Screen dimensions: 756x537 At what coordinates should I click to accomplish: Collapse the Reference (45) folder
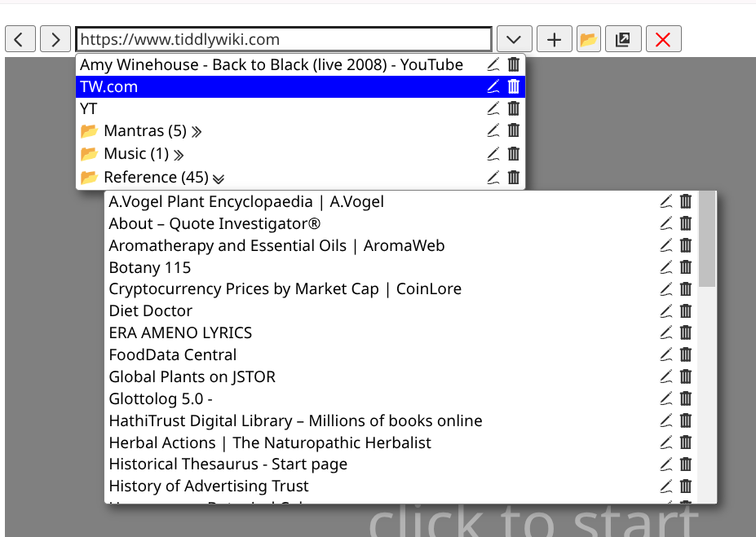point(218,178)
